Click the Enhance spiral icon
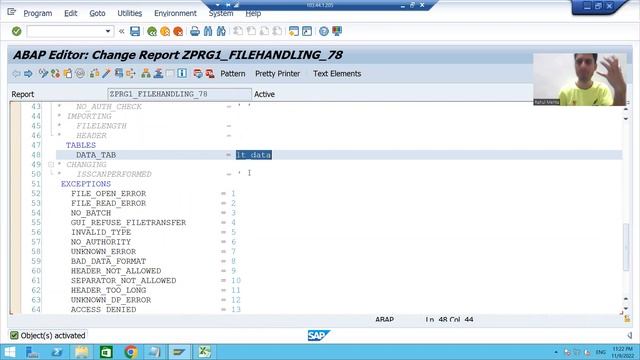This screenshot has height=360, width=640. click(80, 73)
